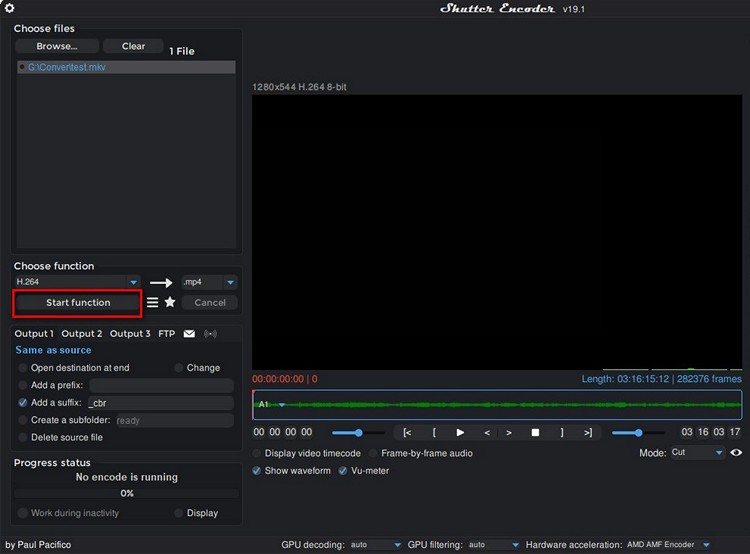This screenshot has height=554, width=750.
Task: Click the Length 03:16:15:12 text
Action: click(662, 379)
